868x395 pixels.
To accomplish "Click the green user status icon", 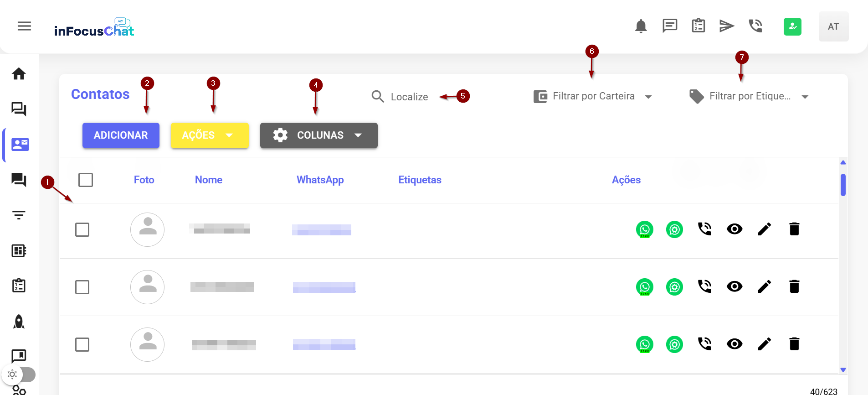I will tap(792, 26).
